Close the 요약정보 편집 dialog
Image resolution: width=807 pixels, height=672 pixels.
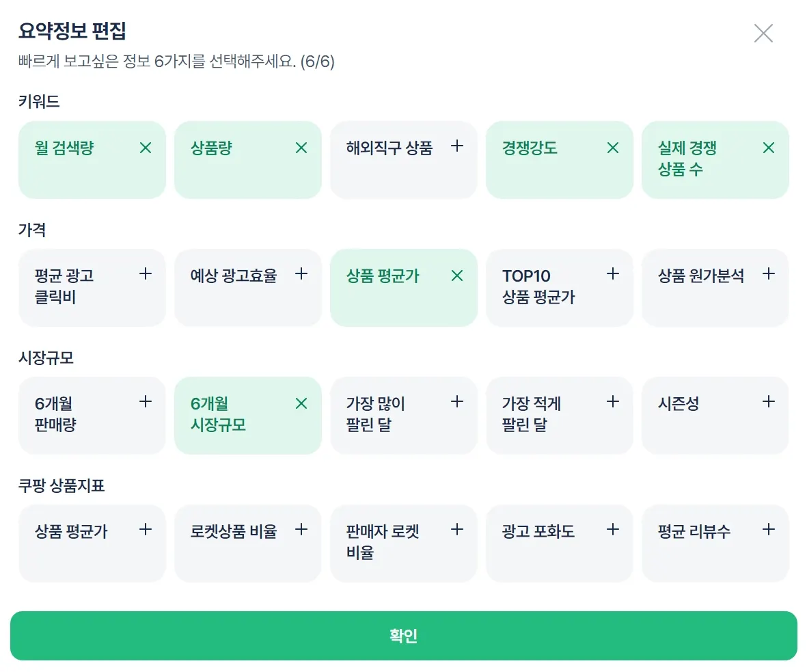[763, 33]
